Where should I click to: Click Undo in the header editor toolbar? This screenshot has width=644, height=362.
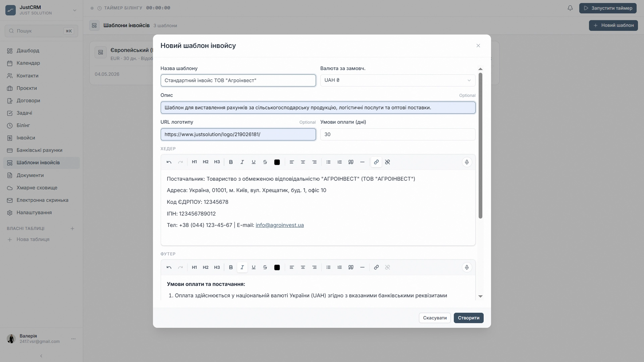(x=169, y=162)
